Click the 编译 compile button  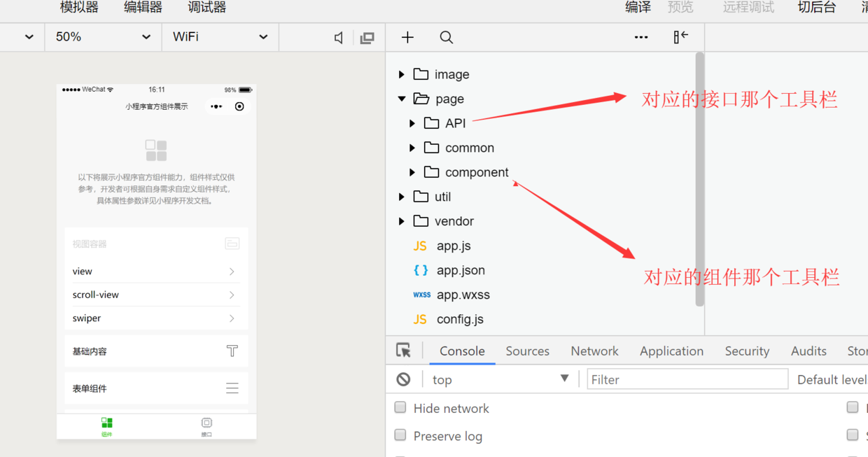coord(638,8)
